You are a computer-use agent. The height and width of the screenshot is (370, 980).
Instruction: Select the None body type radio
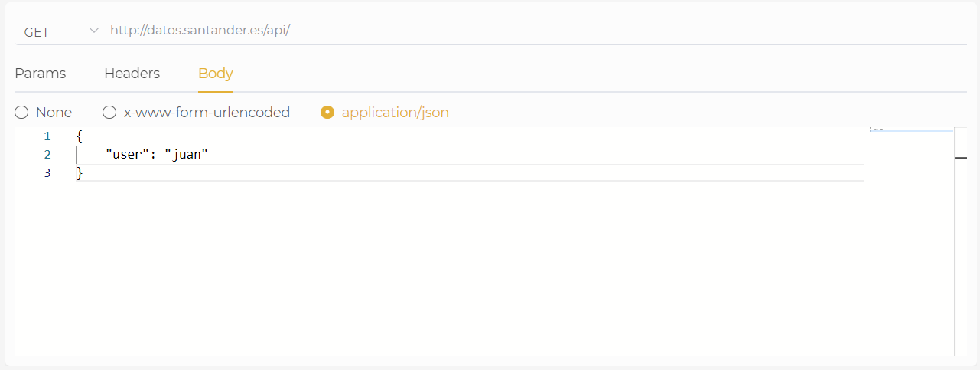[21, 113]
